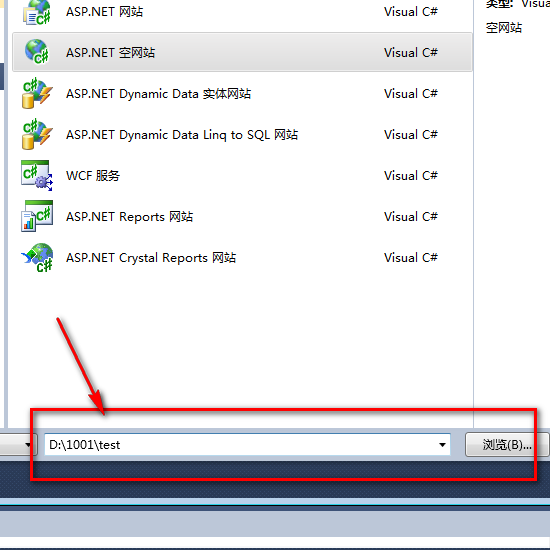The height and width of the screenshot is (550, 550).
Task: Click the Dynamic Data Linq to SQL icon
Action: tap(37, 134)
